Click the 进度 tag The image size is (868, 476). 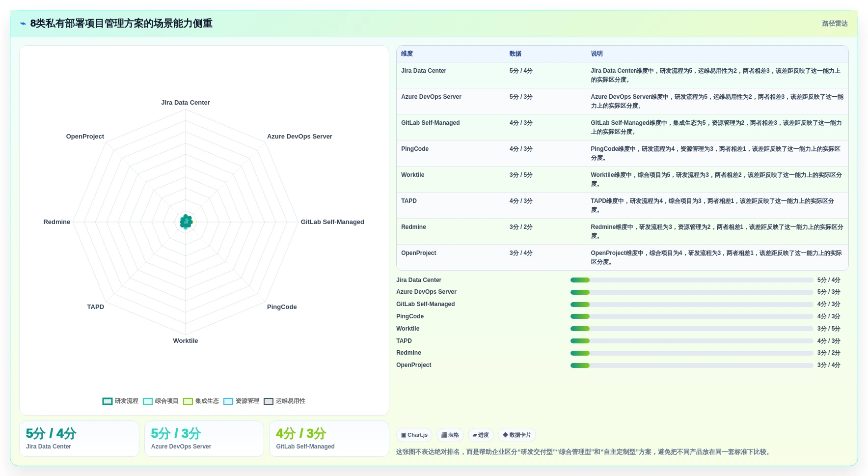click(481, 435)
